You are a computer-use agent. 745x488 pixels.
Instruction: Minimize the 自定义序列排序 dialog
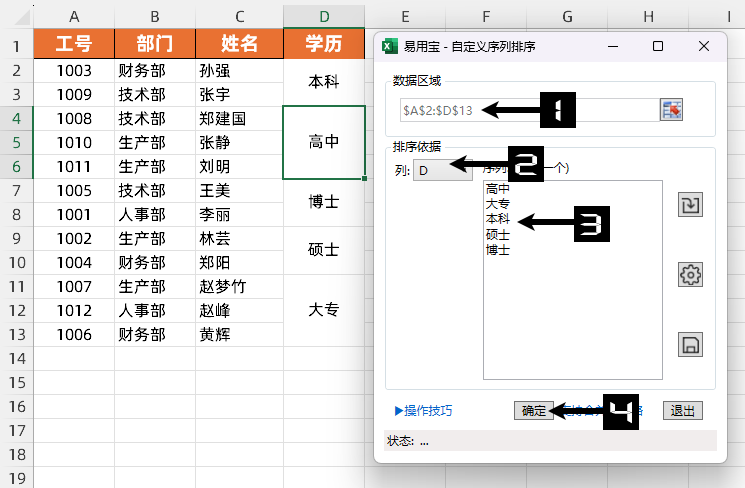(613, 46)
